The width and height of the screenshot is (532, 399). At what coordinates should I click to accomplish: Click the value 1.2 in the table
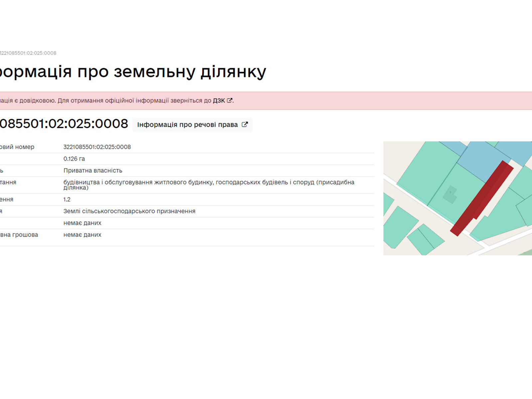pos(67,199)
